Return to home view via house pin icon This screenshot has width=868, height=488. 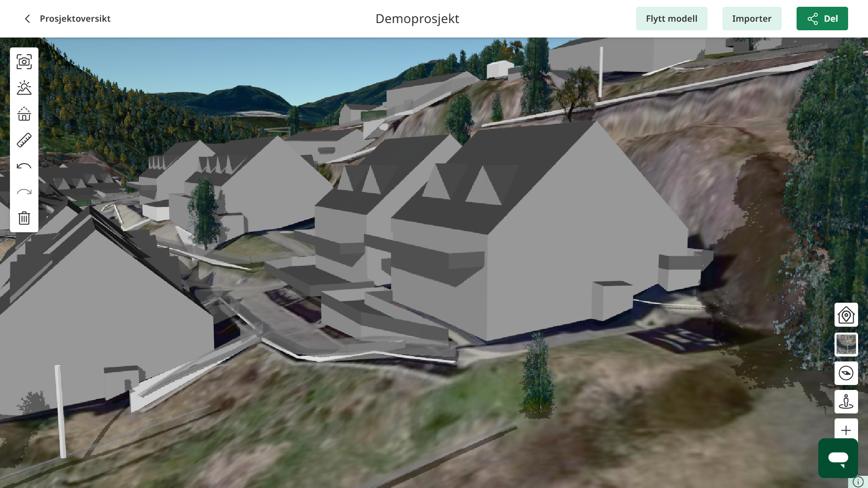coord(846,315)
